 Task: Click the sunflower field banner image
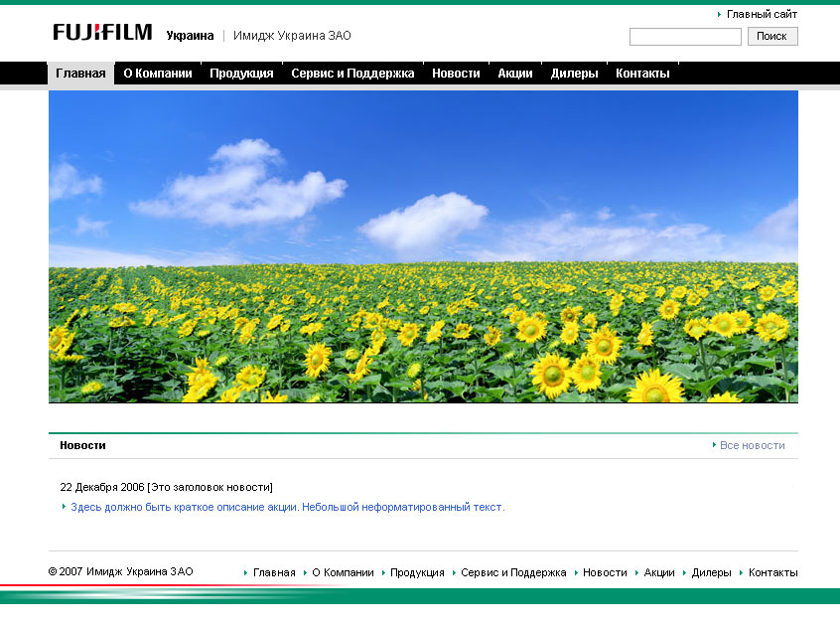click(423, 246)
